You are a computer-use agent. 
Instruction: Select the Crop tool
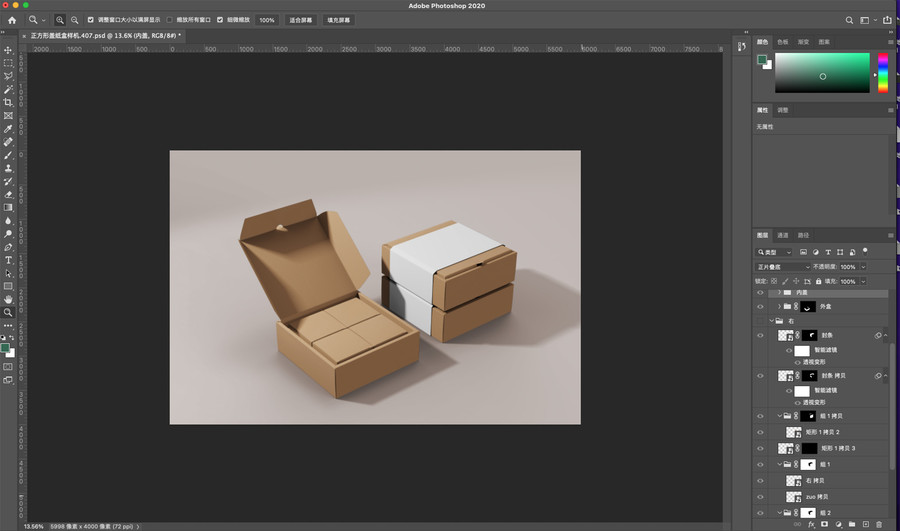[x=8, y=103]
